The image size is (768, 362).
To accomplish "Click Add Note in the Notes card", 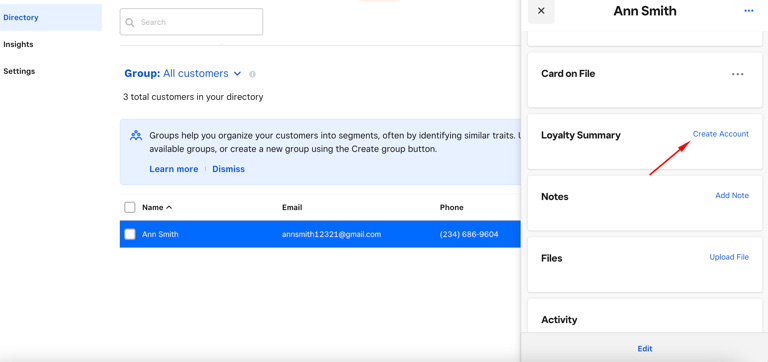I will (732, 195).
